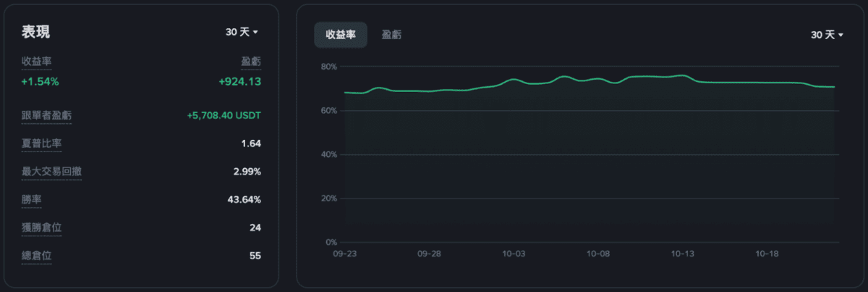Image resolution: width=868 pixels, height=292 pixels.
Task: Open the 30 天 dropdown in 表現 panel
Action: (242, 32)
